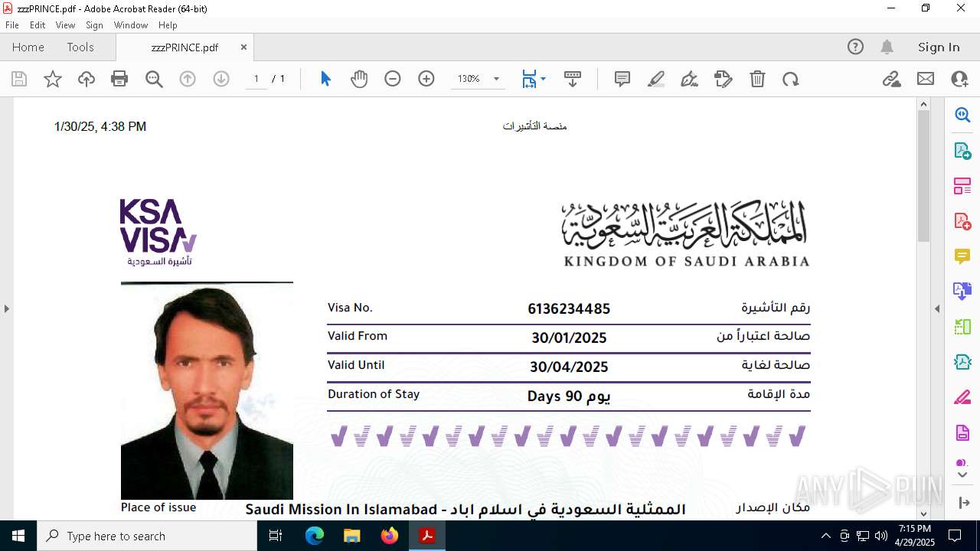
Task: Send the file by email (envelope icon)
Action: click(926, 79)
